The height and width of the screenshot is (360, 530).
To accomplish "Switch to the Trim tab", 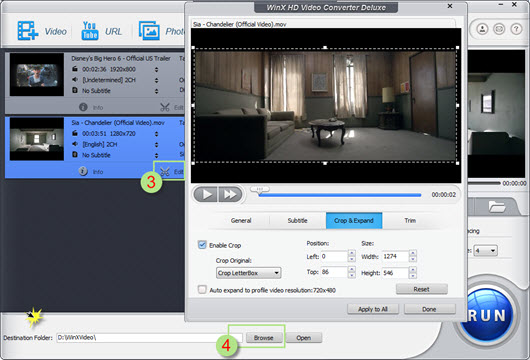I will (x=410, y=220).
